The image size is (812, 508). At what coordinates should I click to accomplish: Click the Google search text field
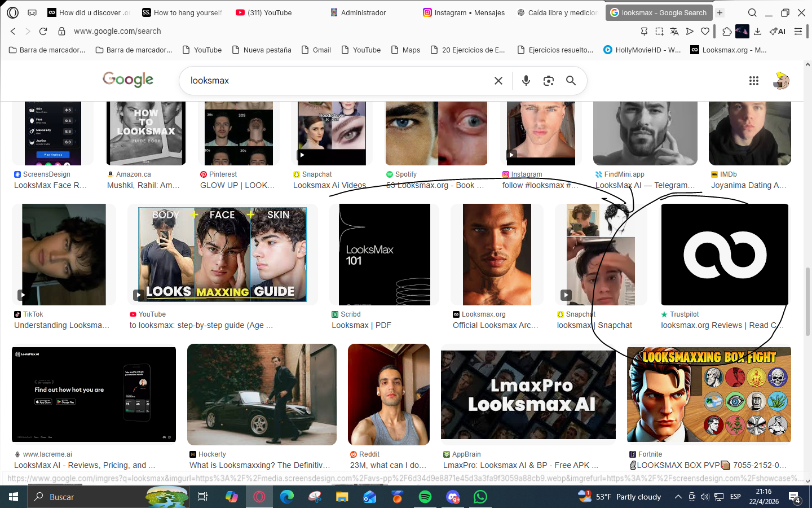point(338,81)
